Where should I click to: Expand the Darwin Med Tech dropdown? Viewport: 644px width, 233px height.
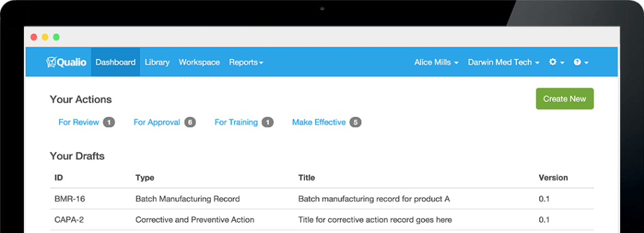coord(504,62)
